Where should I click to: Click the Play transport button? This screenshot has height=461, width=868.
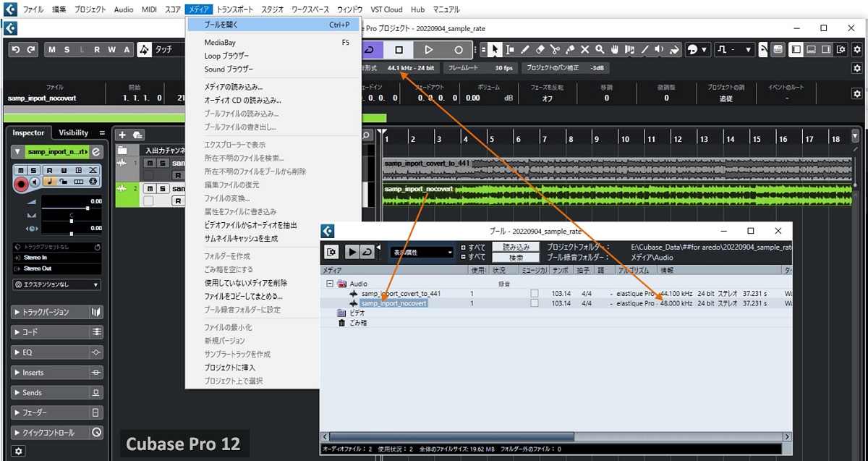[428, 50]
